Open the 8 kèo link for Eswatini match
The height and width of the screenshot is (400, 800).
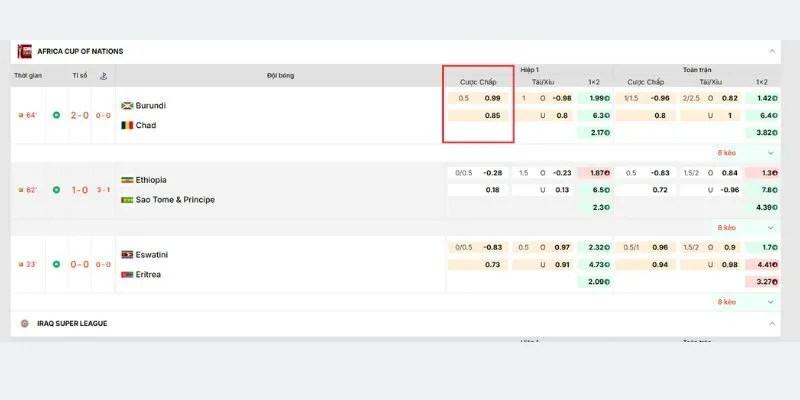pos(727,301)
